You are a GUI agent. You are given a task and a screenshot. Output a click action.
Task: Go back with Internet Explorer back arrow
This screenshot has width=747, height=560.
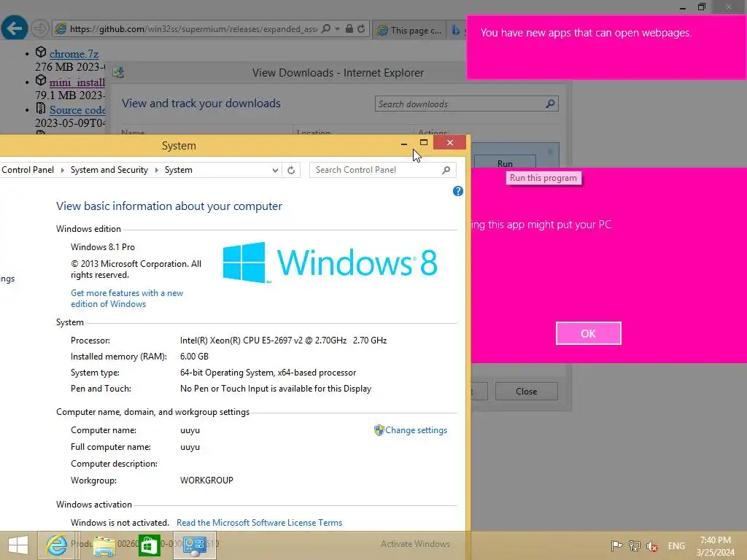point(15,28)
